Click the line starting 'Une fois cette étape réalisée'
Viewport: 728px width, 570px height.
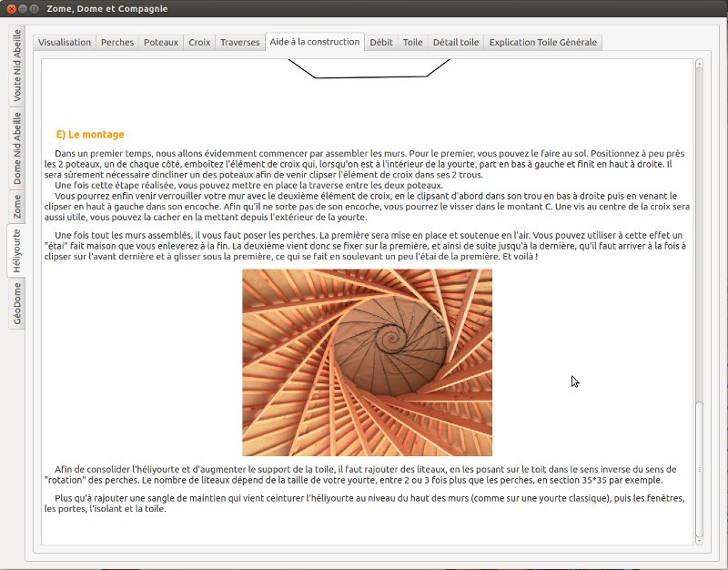point(248,186)
